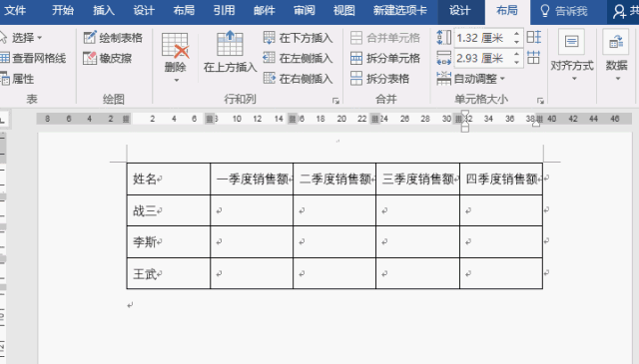The width and height of the screenshot is (639, 364).
Task: Open the 选择 dropdown
Action: 21,38
